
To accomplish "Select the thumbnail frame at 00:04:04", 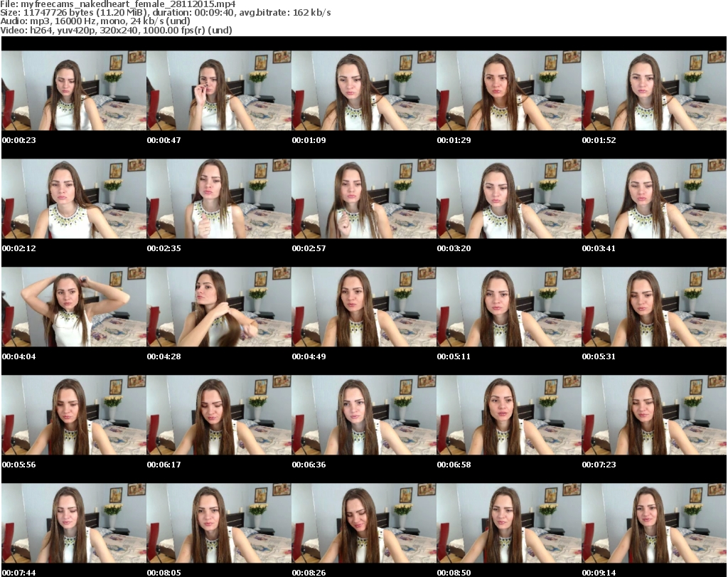I will [x=74, y=307].
